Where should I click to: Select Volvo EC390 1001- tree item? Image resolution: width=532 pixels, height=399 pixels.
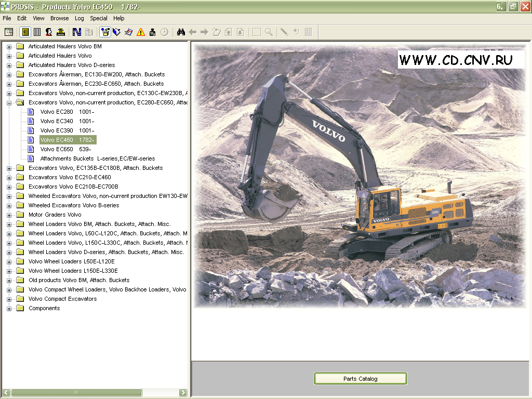(x=67, y=130)
